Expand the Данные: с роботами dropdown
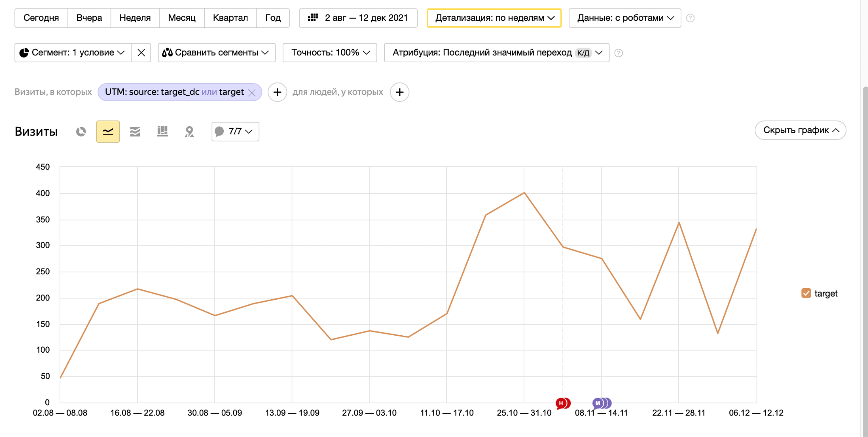The height and width of the screenshot is (437, 868). pos(625,18)
